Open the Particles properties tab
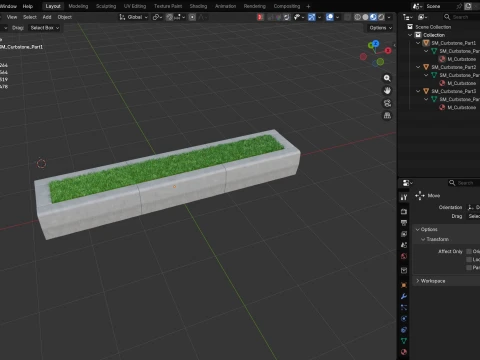Screen dimensions: 480x360 (404, 307)
